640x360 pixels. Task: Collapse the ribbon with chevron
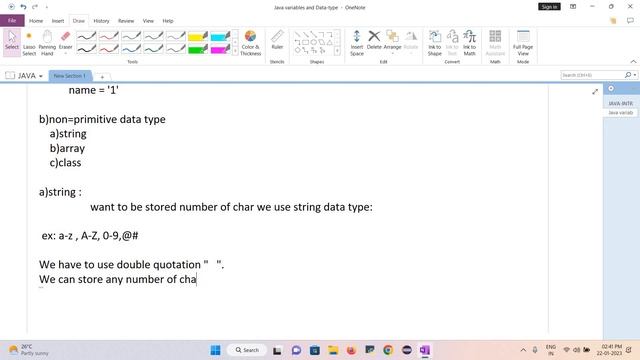633,62
